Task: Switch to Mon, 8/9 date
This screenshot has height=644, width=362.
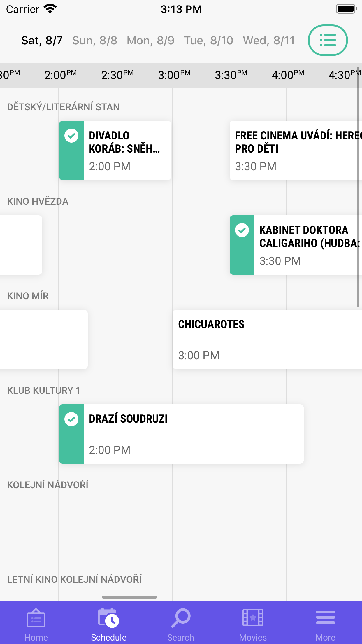Action: [x=150, y=41]
